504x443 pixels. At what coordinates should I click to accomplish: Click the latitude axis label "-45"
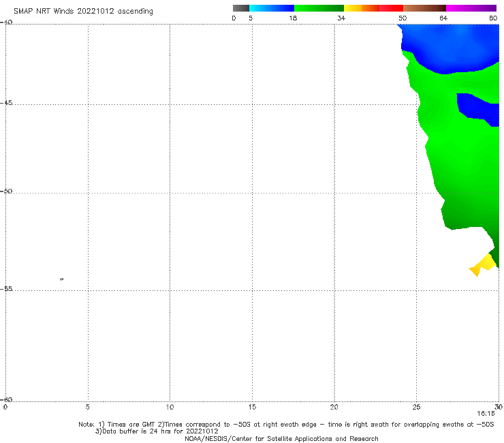coord(6,103)
